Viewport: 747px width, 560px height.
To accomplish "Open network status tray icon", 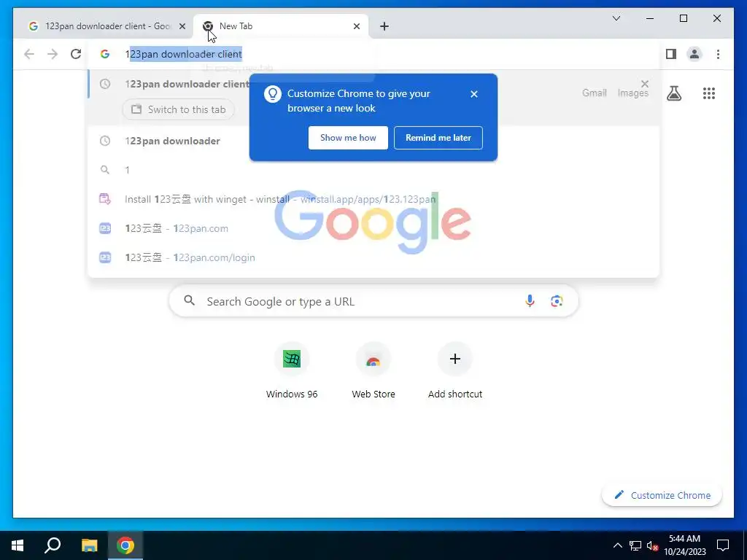I will tap(635, 545).
